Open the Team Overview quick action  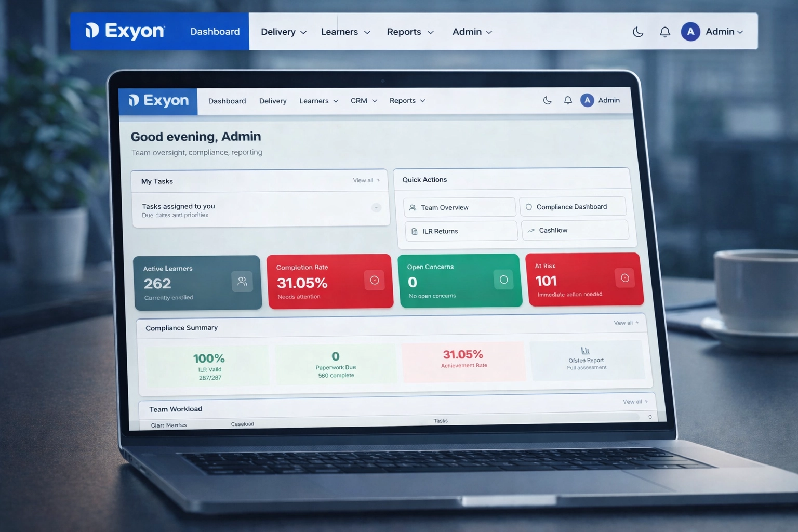[x=459, y=207]
